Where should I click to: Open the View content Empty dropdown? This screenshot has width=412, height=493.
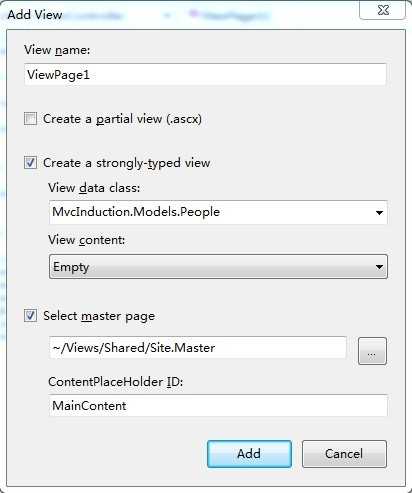pyautogui.click(x=218, y=267)
